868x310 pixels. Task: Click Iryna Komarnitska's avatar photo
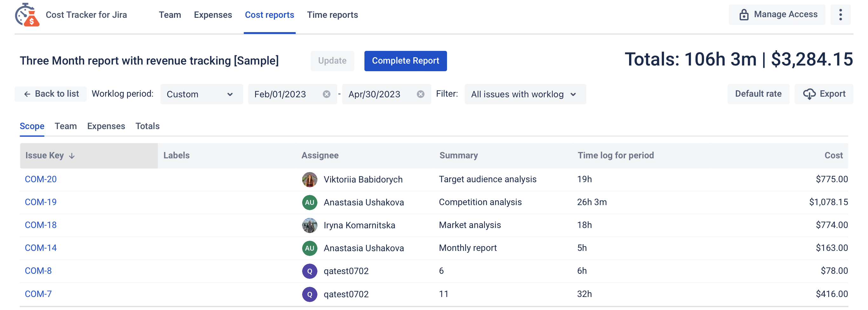[x=309, y=225]
